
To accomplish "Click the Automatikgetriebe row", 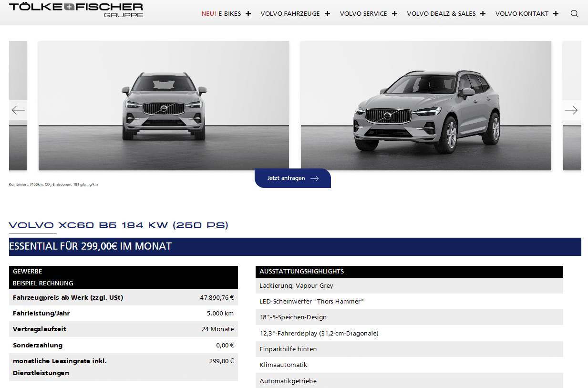I will (x=409, y=381).
